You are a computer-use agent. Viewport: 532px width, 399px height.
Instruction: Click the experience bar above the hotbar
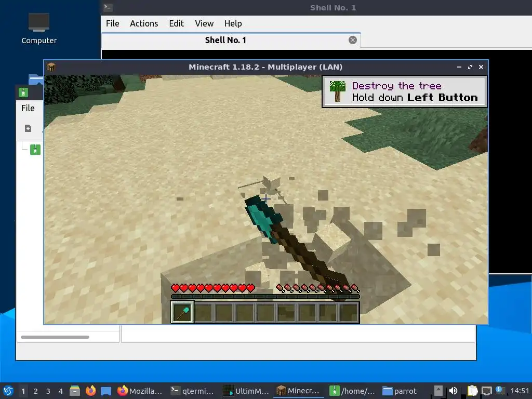(265, 297)
